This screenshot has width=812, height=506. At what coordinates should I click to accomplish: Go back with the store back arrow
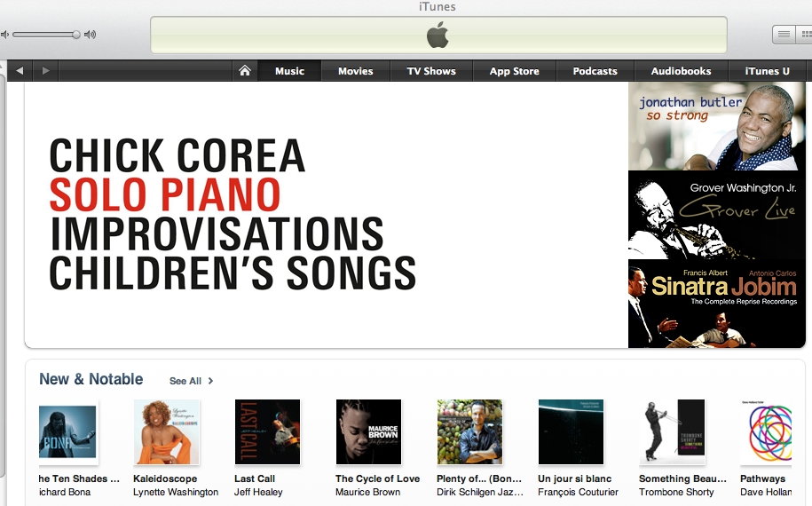pos(20,70)
